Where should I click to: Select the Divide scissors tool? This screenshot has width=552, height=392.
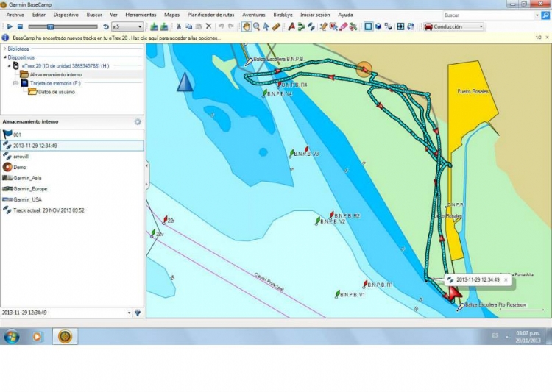tap(353, 26)
